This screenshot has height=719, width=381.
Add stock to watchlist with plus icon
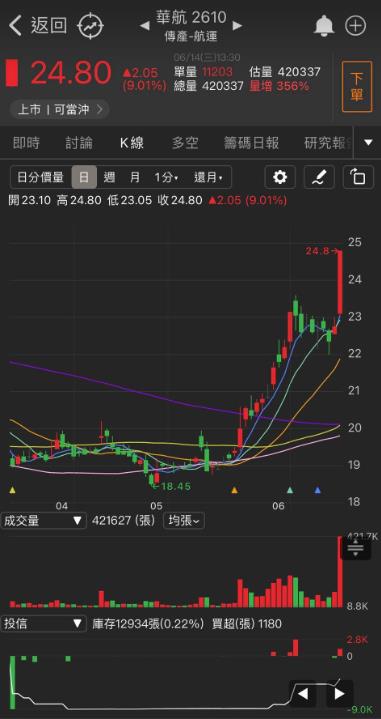point(356,26)
